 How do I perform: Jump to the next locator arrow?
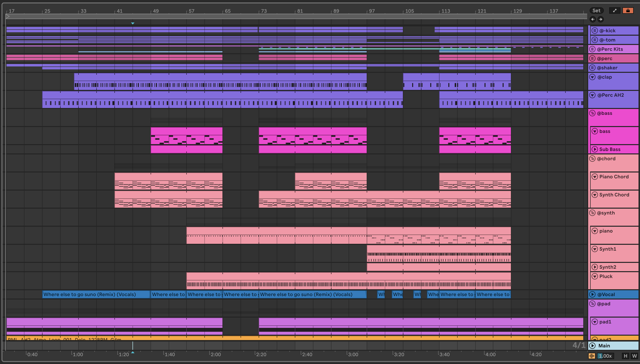coord(600,19)
